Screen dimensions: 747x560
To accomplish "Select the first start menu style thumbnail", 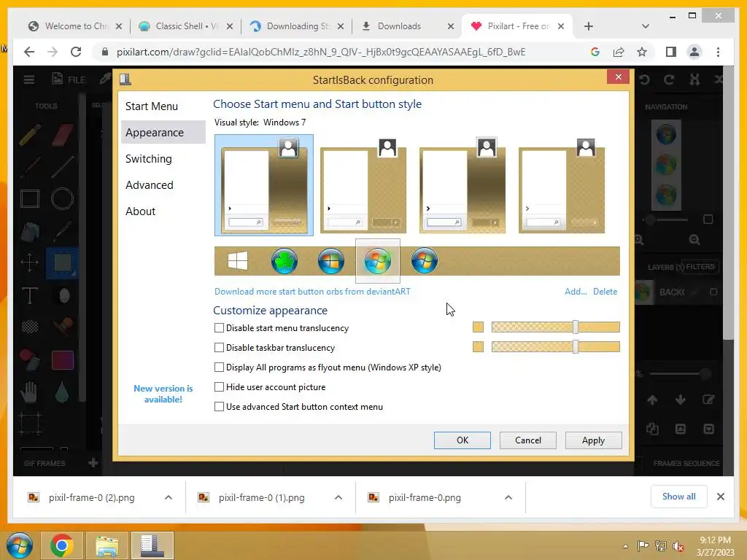I will click(264, 184).
